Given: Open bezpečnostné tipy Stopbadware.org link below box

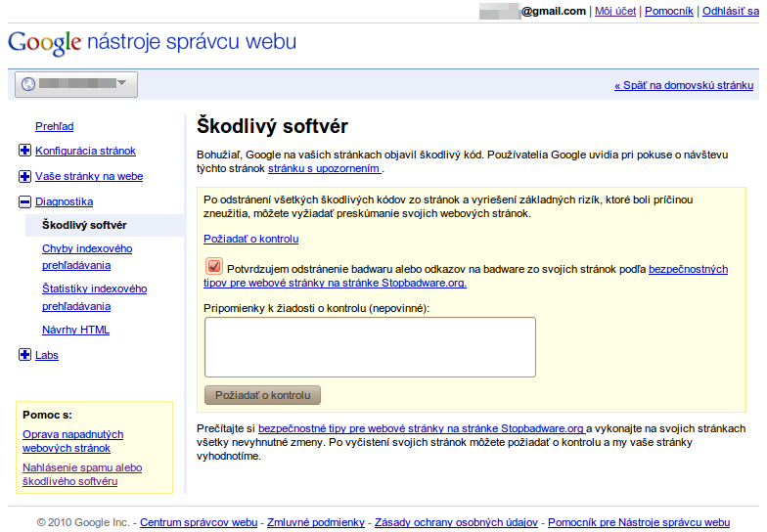Looking at the screenshot, I should point(422,428).
